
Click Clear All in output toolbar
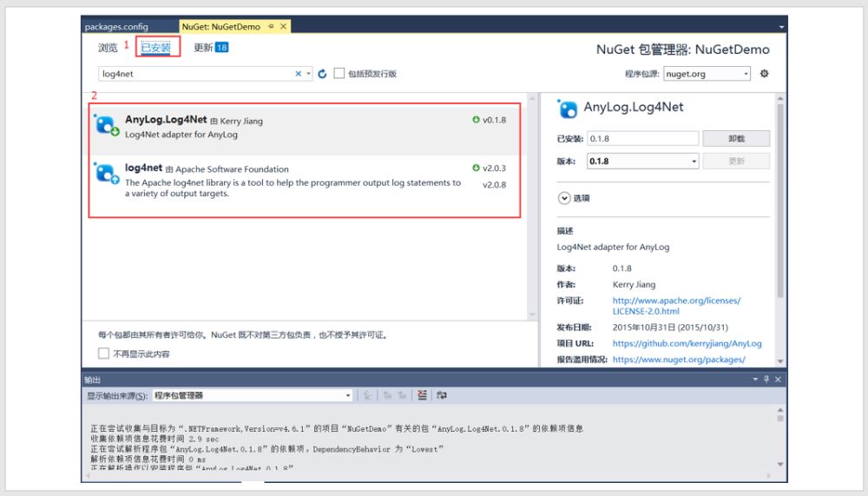pyautogui.click(x=423, y=395)
